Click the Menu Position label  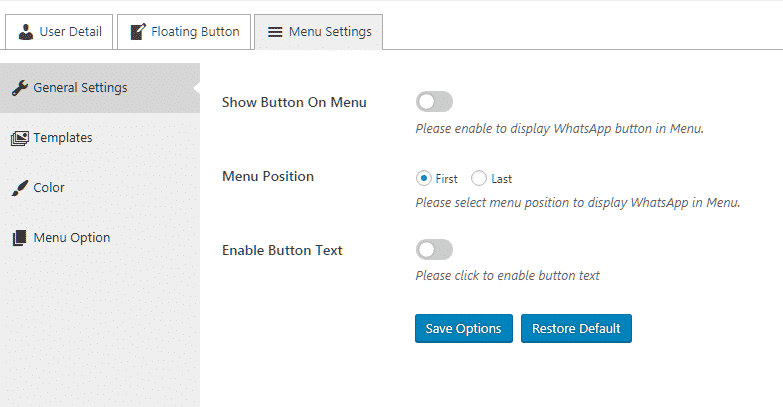(268, 176)
